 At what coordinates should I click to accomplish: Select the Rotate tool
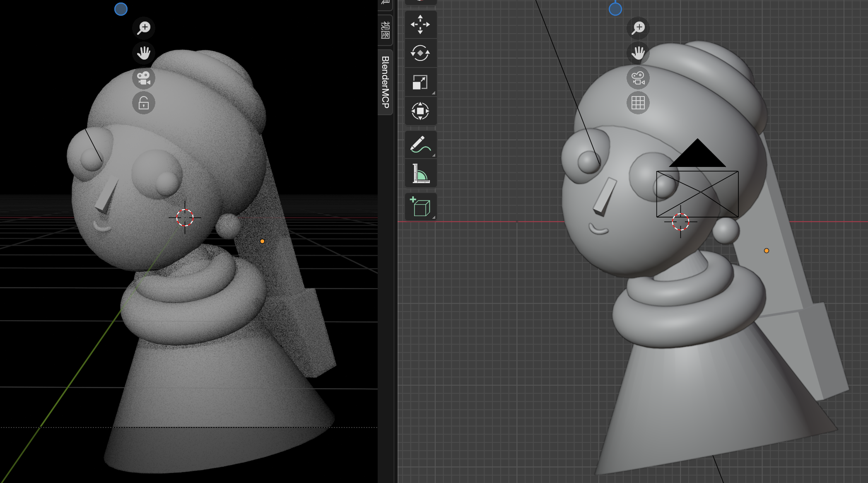(420, 54)
